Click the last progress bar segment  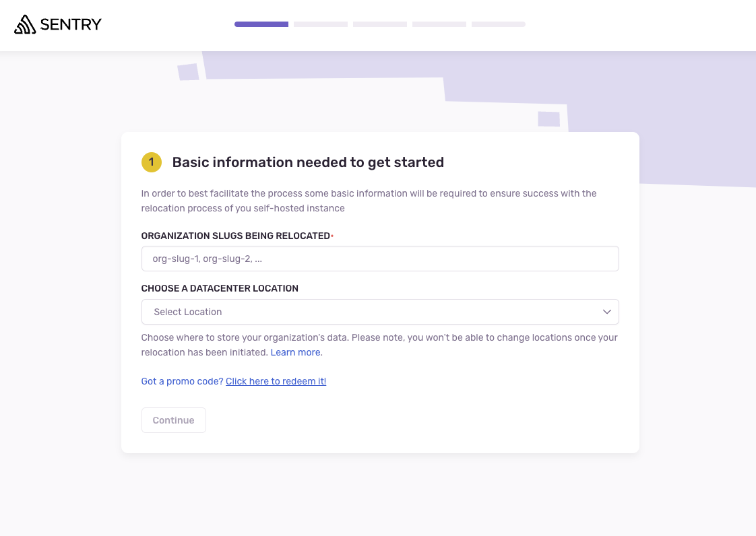coord(498,24)
